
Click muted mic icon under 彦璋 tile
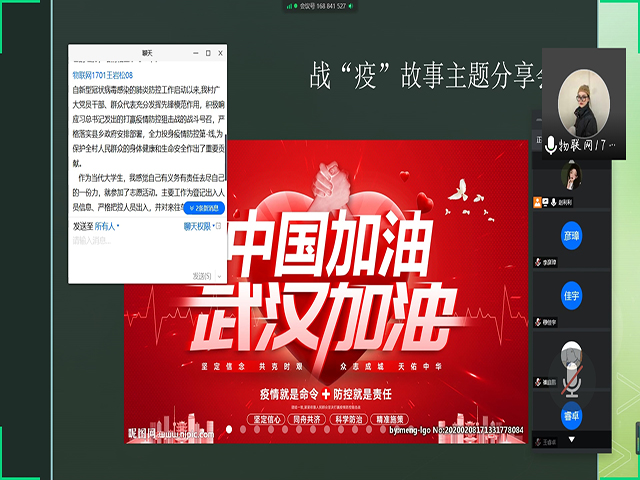coord(538,262)
